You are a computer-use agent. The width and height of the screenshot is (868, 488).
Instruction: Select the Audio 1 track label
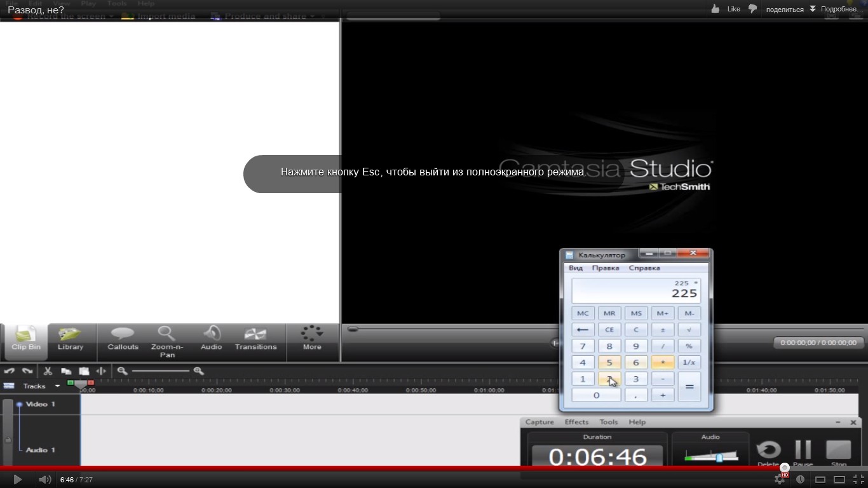(41, 450)
